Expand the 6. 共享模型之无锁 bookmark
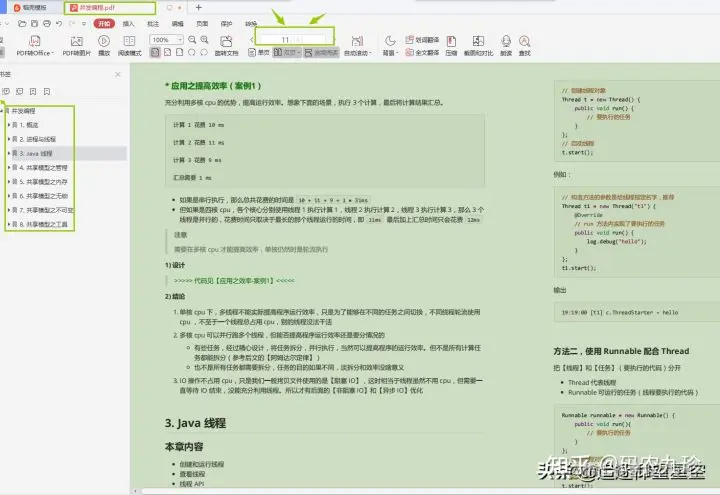 tap(9, 196)
